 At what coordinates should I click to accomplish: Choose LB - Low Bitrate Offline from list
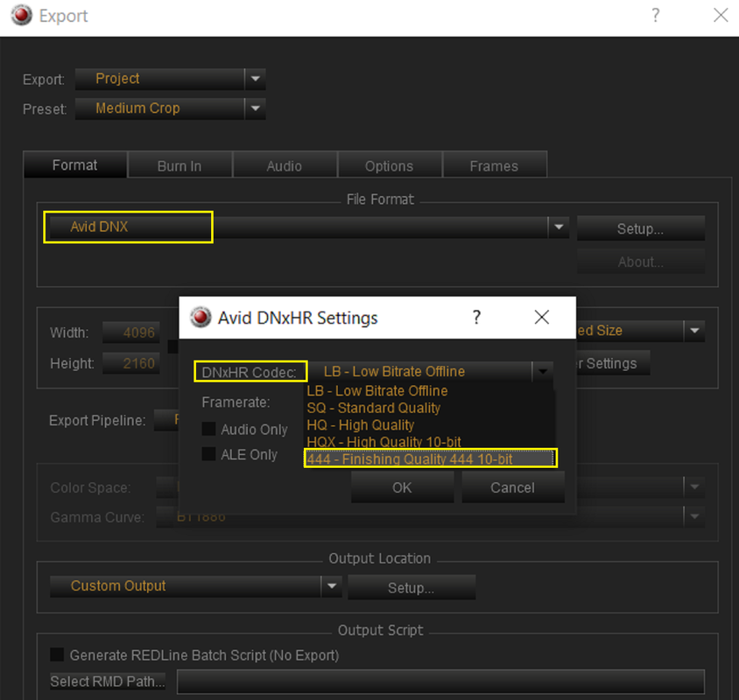tap(429, 391)
